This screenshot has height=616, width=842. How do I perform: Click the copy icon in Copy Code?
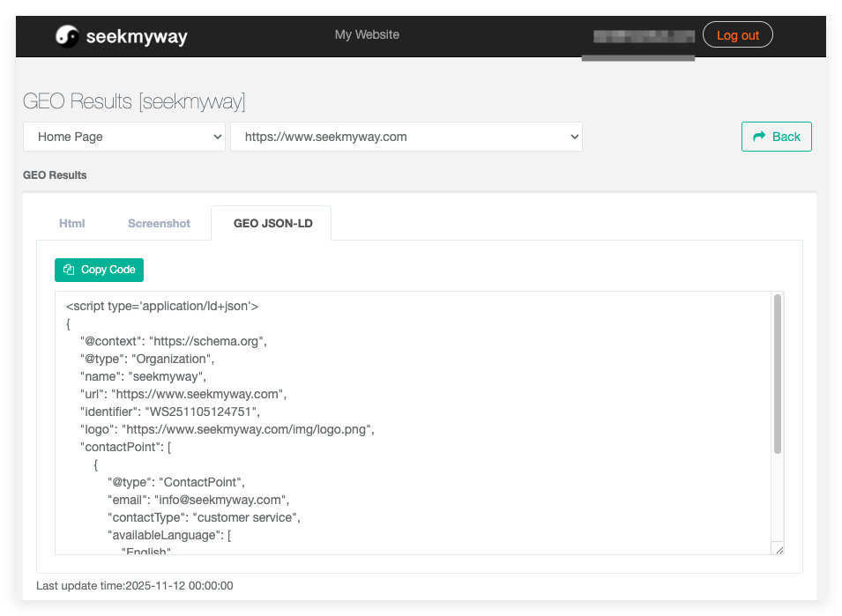(x=69, y=270)
